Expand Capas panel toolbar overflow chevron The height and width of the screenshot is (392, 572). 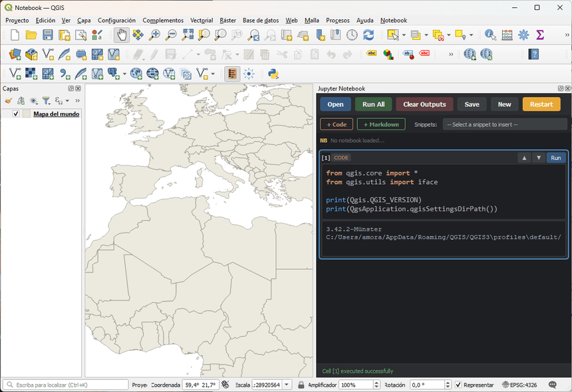pos(77,100)
